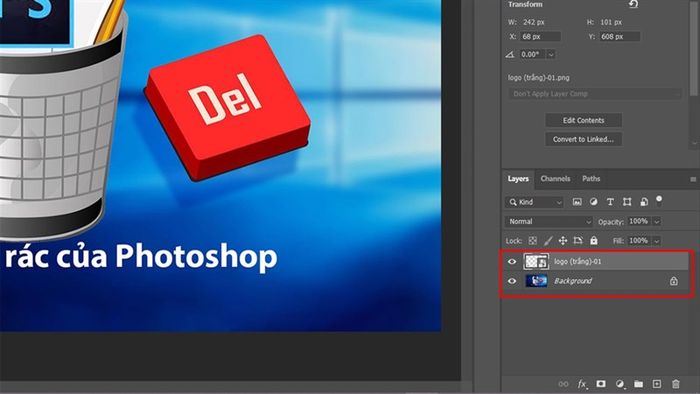Filter layers by smart object icon
The height and width of the screenshot is (394, 700).
coord(644,202)
